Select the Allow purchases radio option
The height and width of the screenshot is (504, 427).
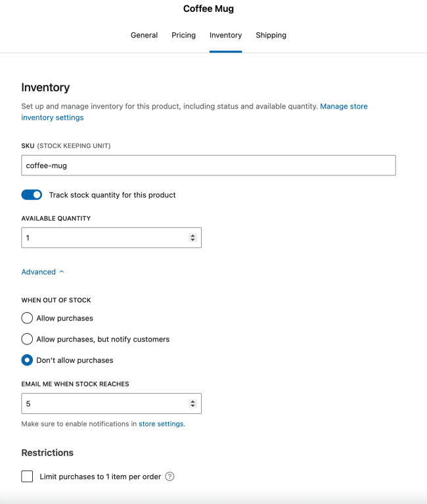click(x=27, y=318)
